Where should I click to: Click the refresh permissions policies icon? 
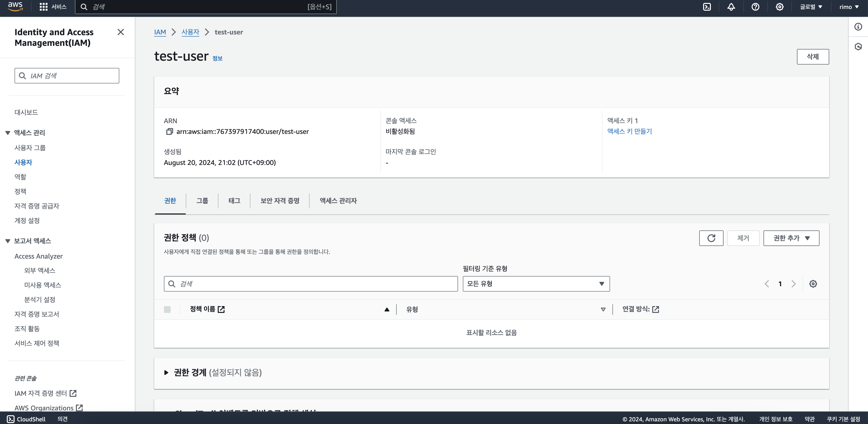pos(711,238)
